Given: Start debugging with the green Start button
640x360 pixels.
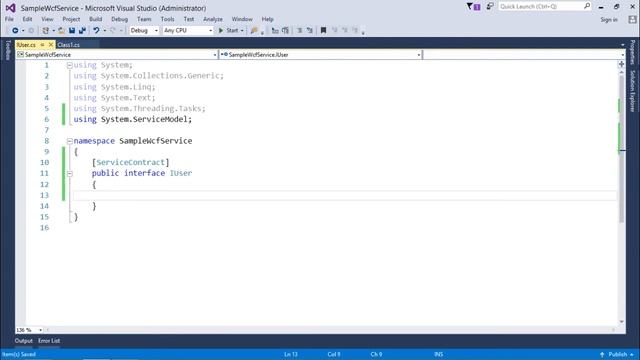Looking at the screenshot, I should point(228,31).
